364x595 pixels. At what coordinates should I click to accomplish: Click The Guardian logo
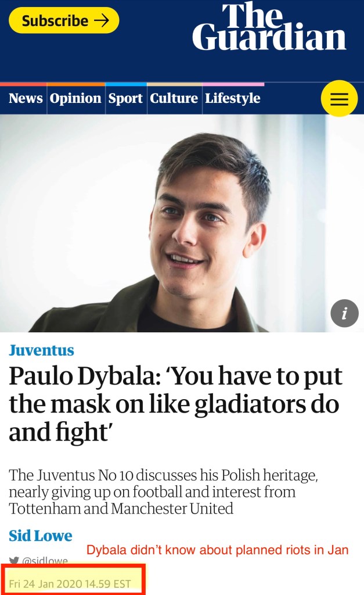coord(269,27)
